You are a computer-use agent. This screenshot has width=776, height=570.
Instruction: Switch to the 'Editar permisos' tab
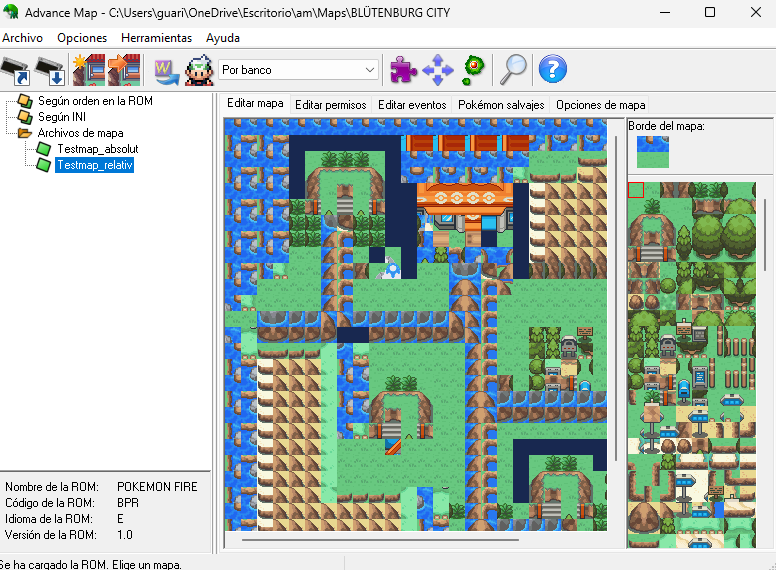[331, 105]
